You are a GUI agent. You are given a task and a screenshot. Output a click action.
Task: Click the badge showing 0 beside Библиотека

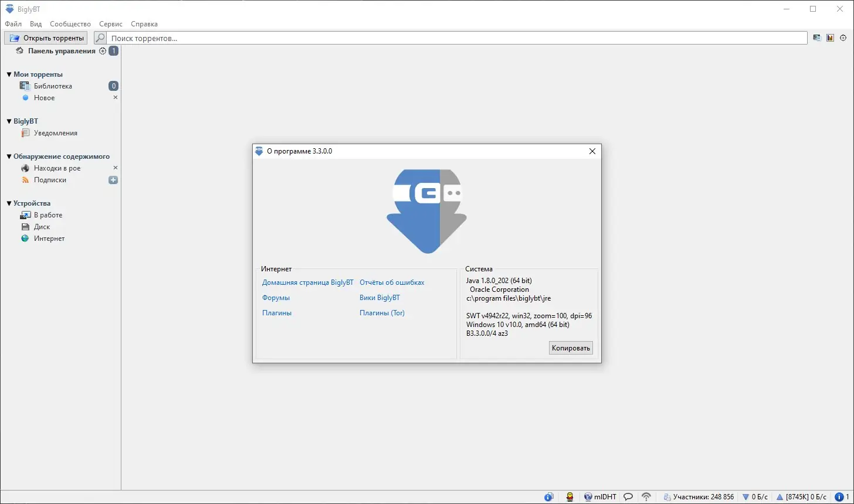(x=114, y=86)
